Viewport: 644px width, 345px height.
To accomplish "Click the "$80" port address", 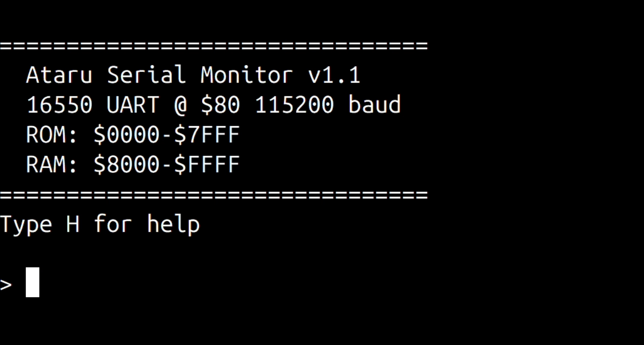I will click(x=220, y=105).
